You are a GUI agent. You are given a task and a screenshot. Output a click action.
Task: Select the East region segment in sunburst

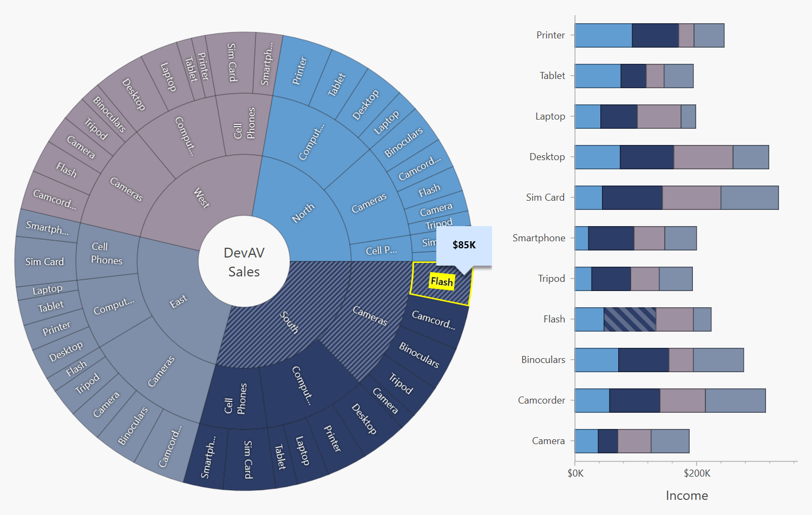point(179,301)
